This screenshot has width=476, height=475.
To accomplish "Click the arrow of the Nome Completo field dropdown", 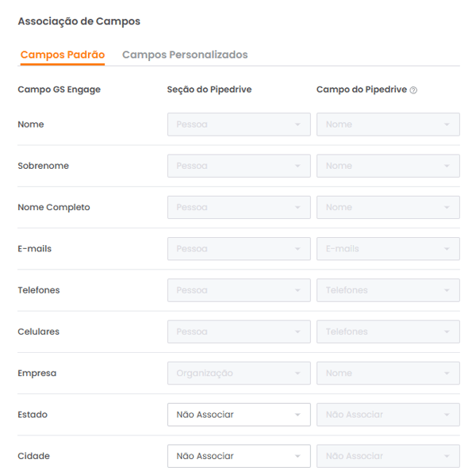I will (447, 208).
